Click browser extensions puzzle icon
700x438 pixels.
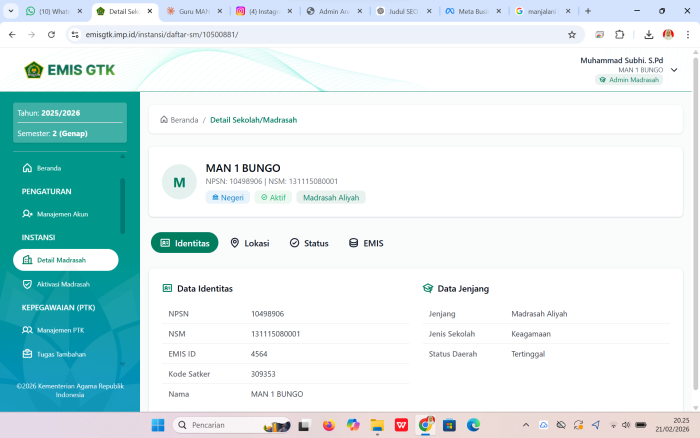coord(619,34)
